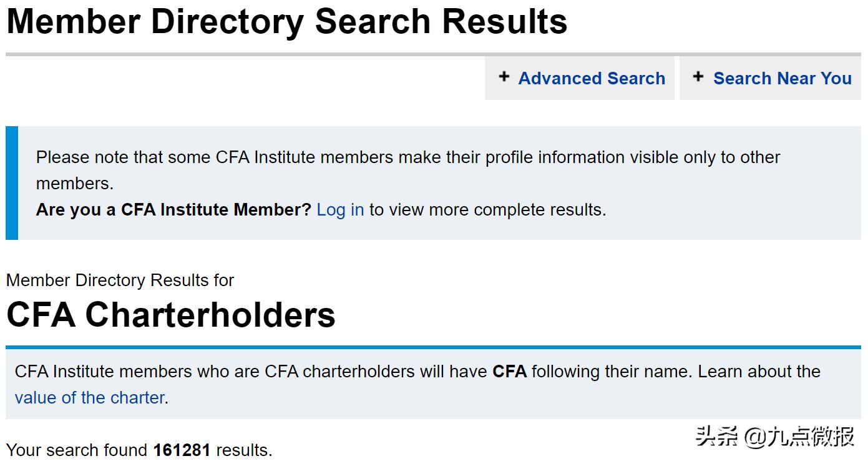Click the plus icon beside Search Near You
The width and height of the screenshot is (868, 461).
tap(698, 77)
